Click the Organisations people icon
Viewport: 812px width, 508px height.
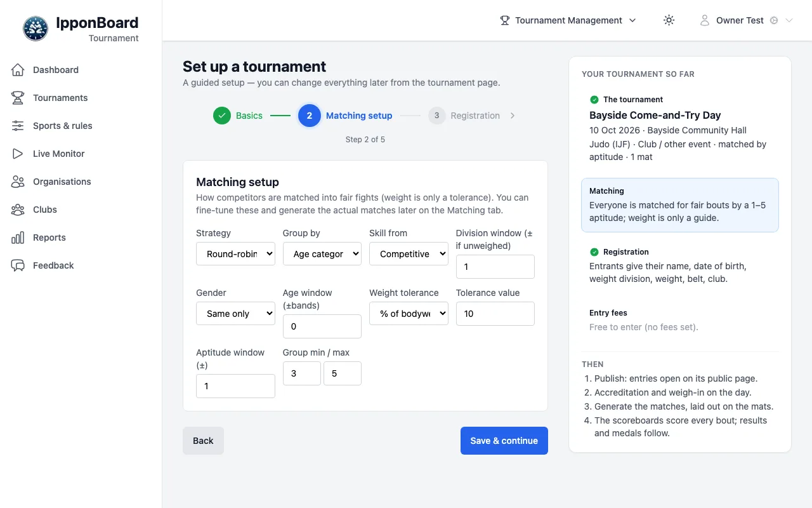[18, 182]
